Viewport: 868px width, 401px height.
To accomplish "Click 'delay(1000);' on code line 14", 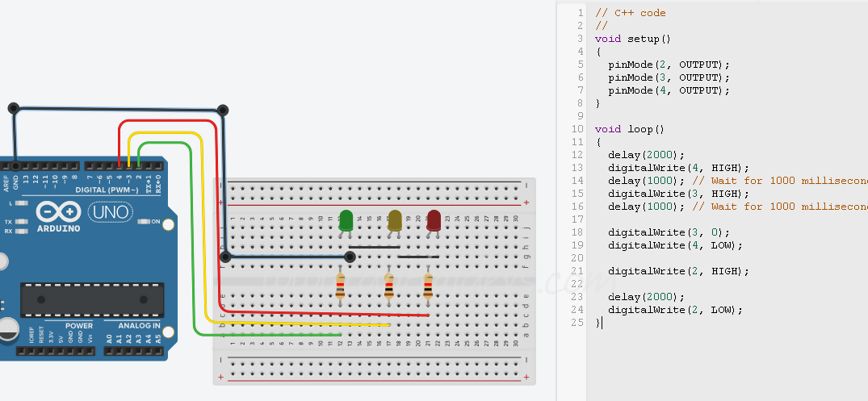I will 647,180.
